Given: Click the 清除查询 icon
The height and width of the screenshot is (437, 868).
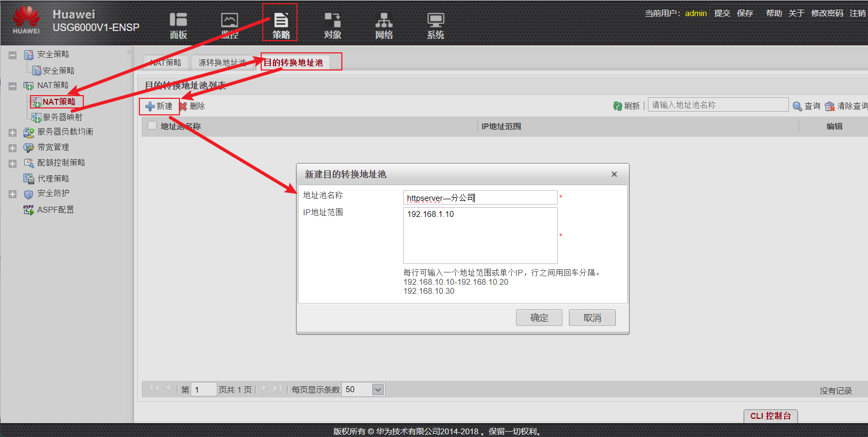Looking at the screenshot, I should click(830, 106).
